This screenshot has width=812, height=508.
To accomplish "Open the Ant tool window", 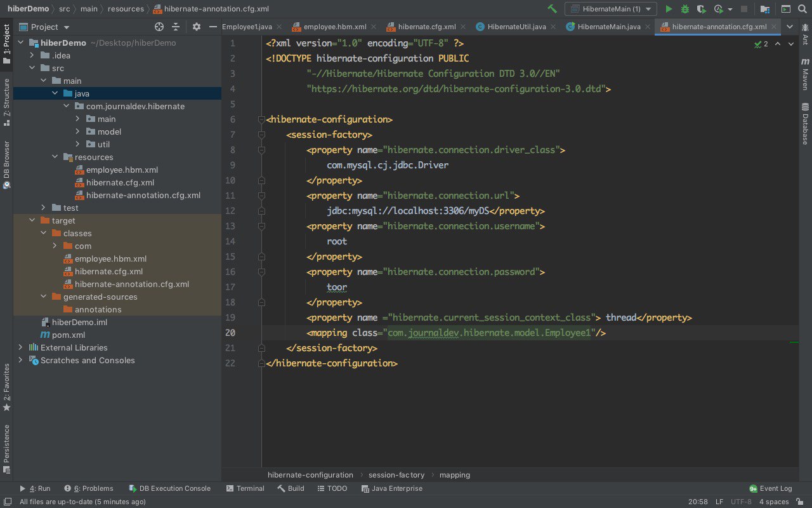I will click(x=805, y=35).
